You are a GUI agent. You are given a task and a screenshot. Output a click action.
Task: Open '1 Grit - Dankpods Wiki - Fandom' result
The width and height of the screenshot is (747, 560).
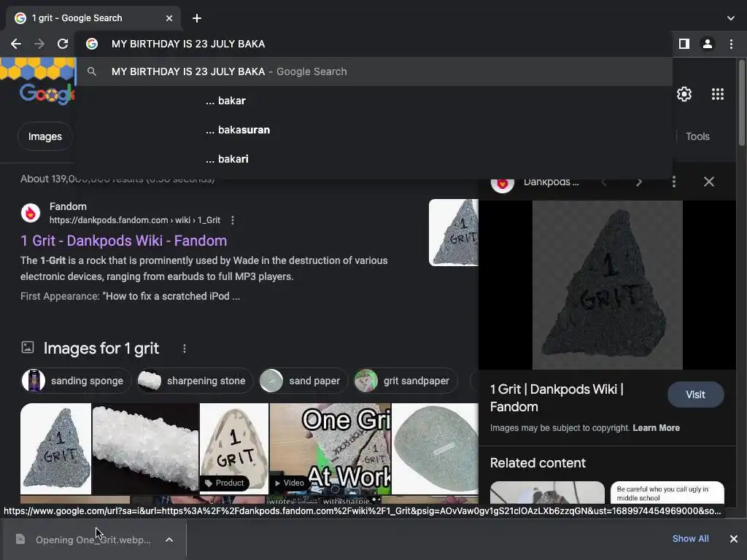click(x=123, y=241)
